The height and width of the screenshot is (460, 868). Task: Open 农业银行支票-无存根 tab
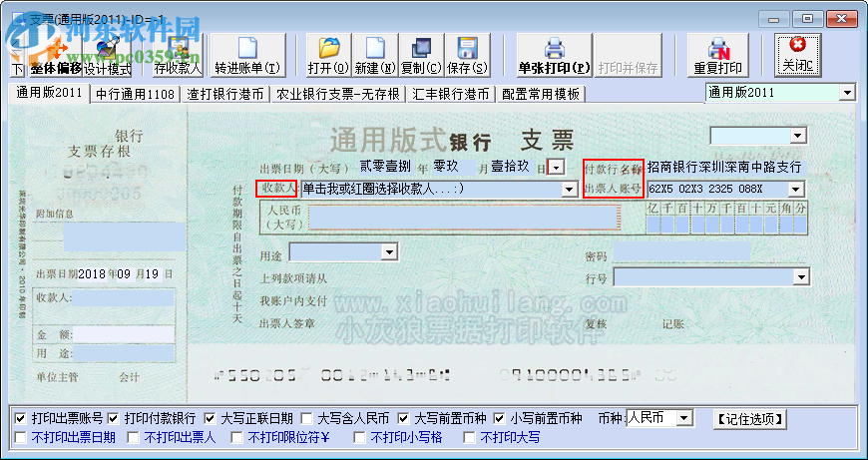coord(338,94)
